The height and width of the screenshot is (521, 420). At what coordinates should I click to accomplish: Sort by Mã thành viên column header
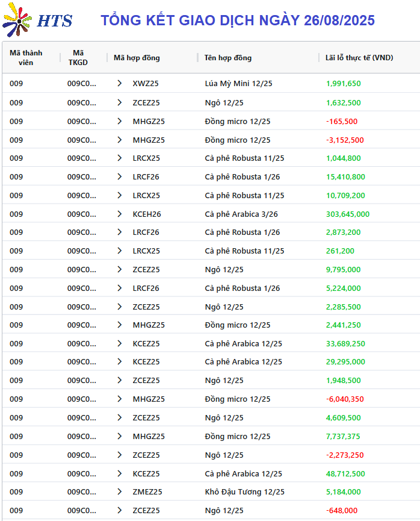coord(26,58)
